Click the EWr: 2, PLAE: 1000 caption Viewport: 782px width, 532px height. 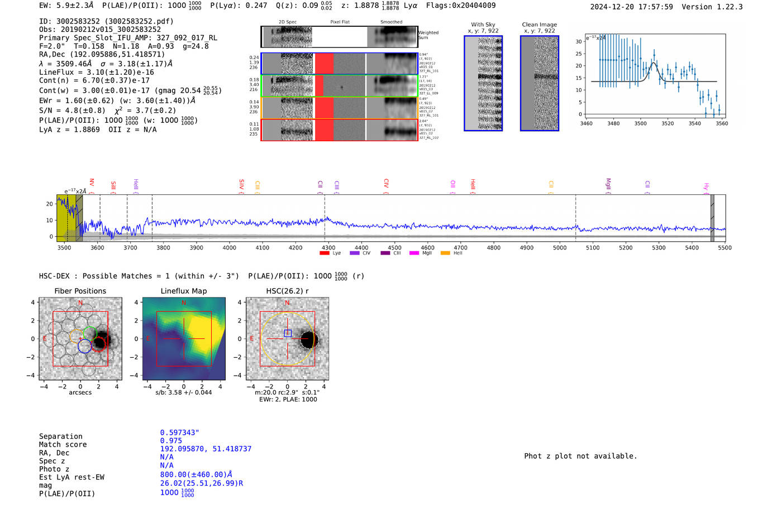(x=288, y=399)
